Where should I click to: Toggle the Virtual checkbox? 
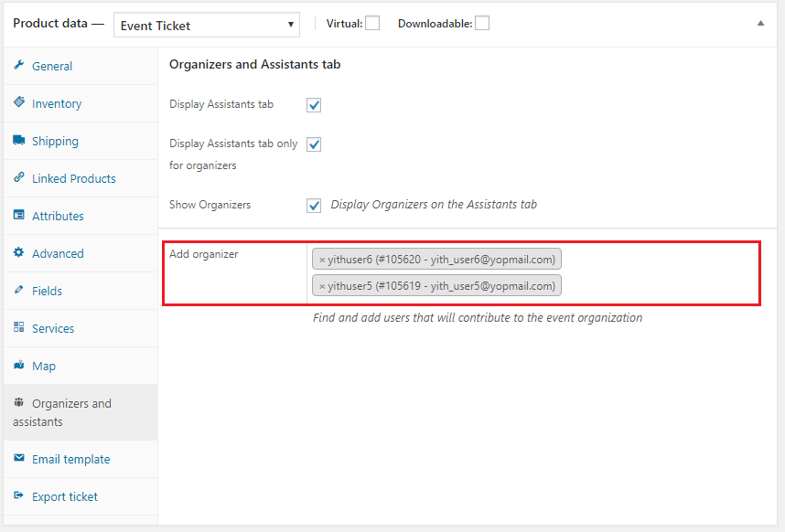pos(372,24)
